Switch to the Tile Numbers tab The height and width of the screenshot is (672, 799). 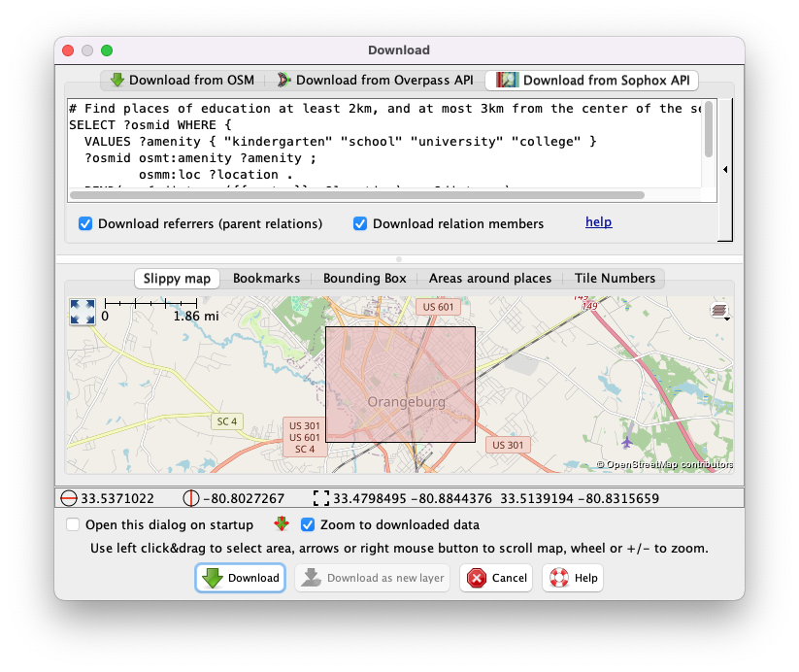tap(615, 279)
